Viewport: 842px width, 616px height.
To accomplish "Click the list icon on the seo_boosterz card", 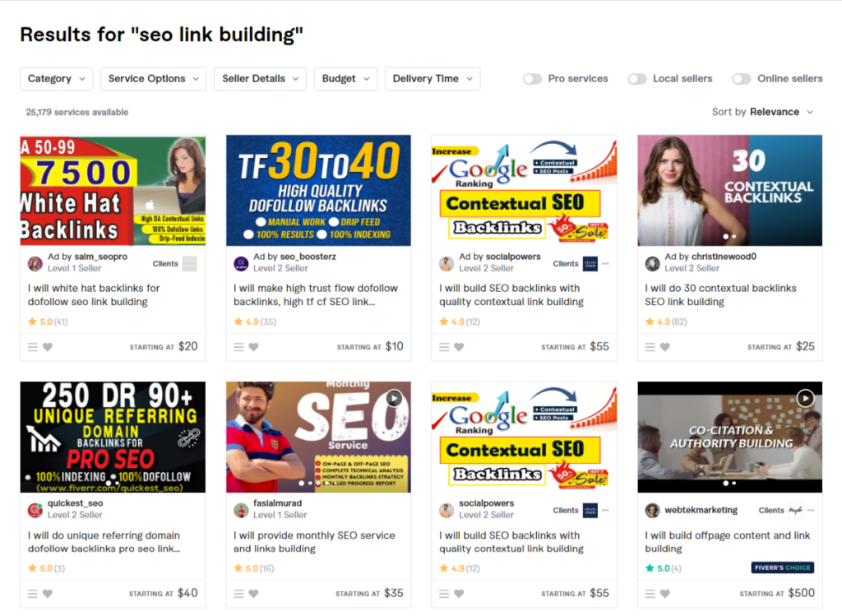I will click(238, 347).
